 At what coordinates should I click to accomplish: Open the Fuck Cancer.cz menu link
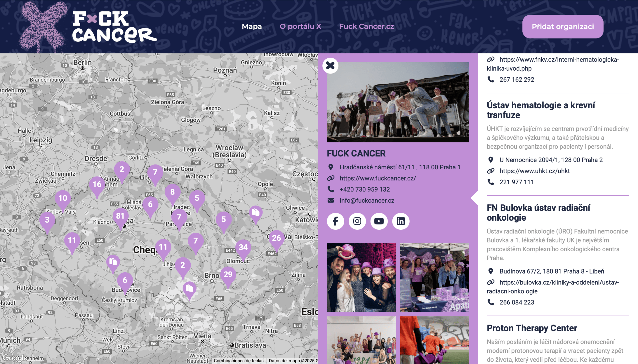(366, 26)
